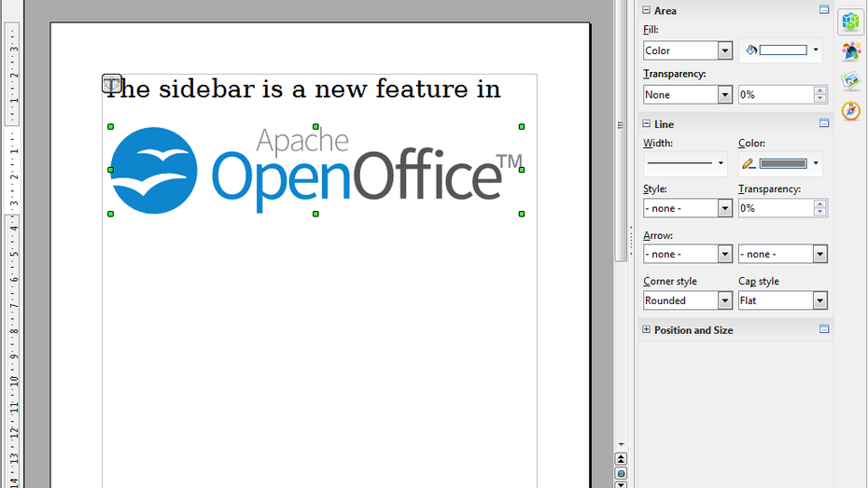Viewport: 868px width, 488px height.
Task: Open the Properties deck in sidebar tab bar
Action: coord(851,22)
